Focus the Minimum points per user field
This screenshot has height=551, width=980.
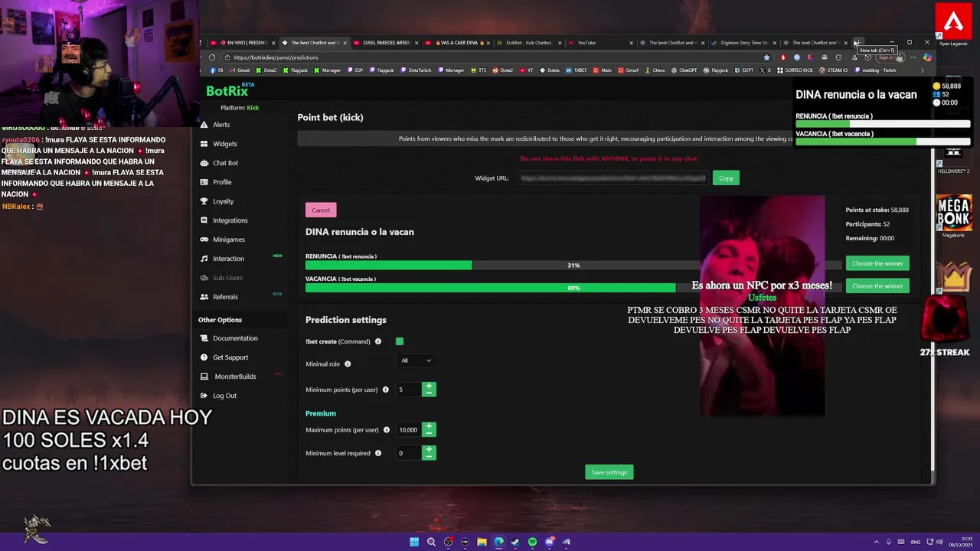pyautogui.click(x=409, y=390)
